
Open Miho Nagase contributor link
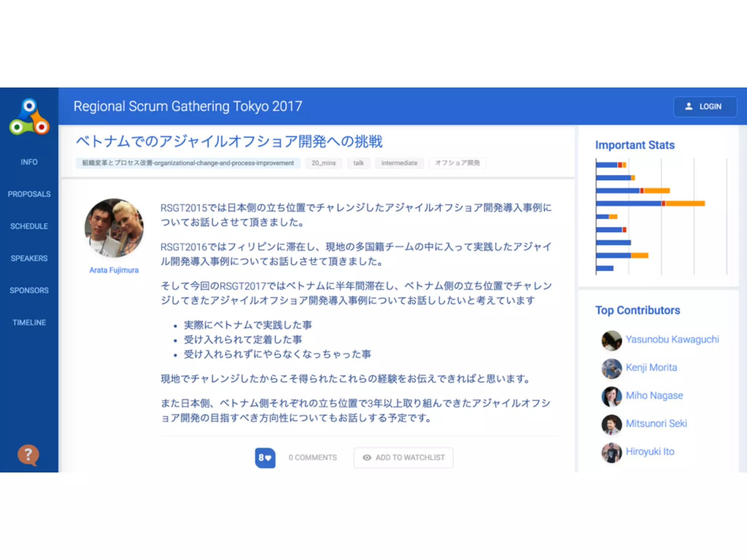(654, 396)
